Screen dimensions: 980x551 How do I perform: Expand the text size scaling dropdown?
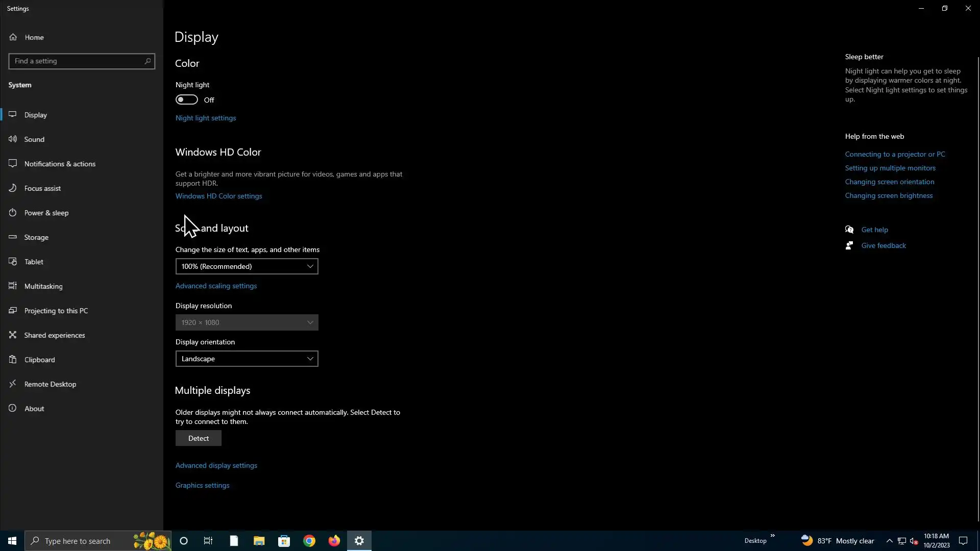(x=247, y=266)
